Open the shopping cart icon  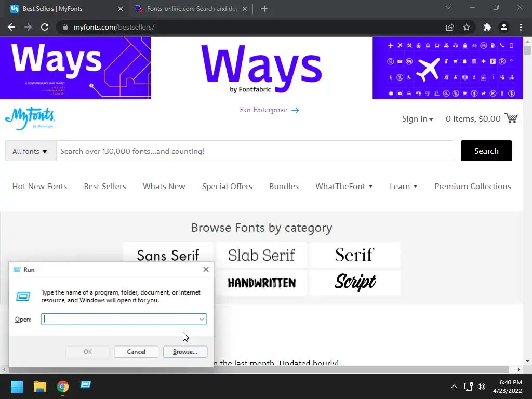pos(511,118)
